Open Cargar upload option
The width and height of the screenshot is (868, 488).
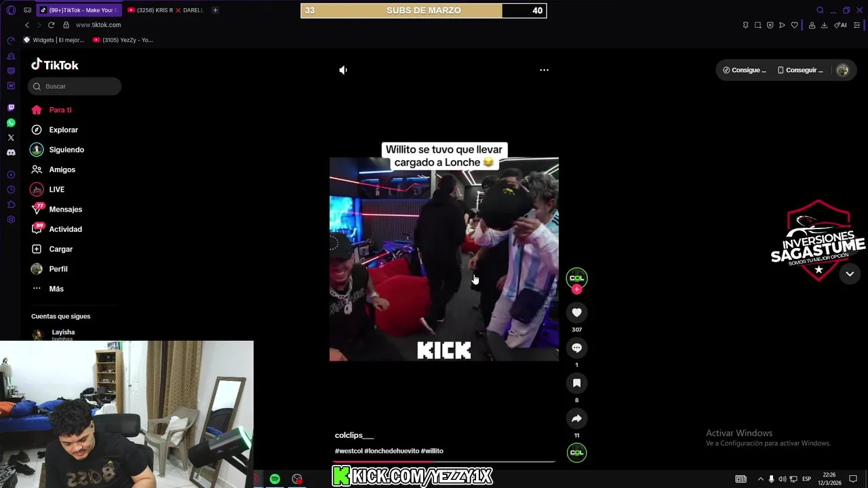pyautogui.click(x=52, y=249)
